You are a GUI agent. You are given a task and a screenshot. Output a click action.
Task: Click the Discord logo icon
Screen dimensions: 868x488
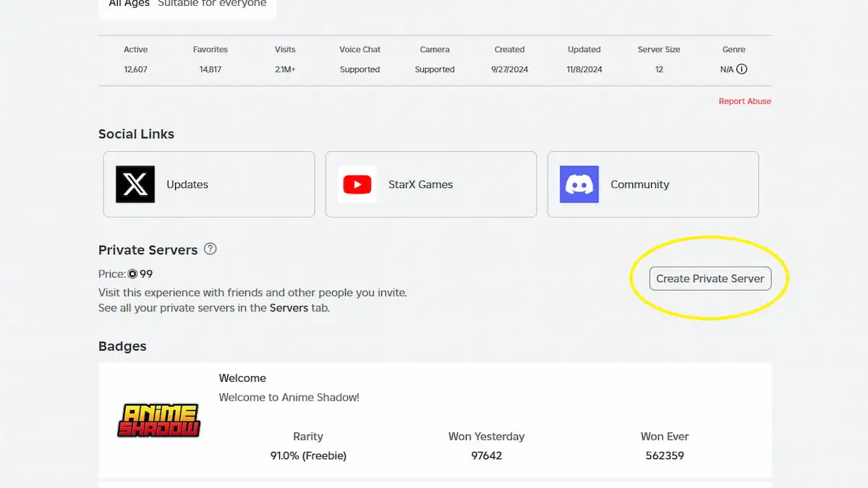[579, 184]
